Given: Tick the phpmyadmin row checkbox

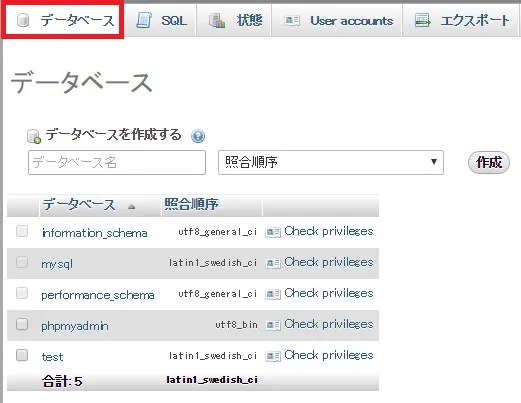Looking at the screenshot, I should [22, 324].
